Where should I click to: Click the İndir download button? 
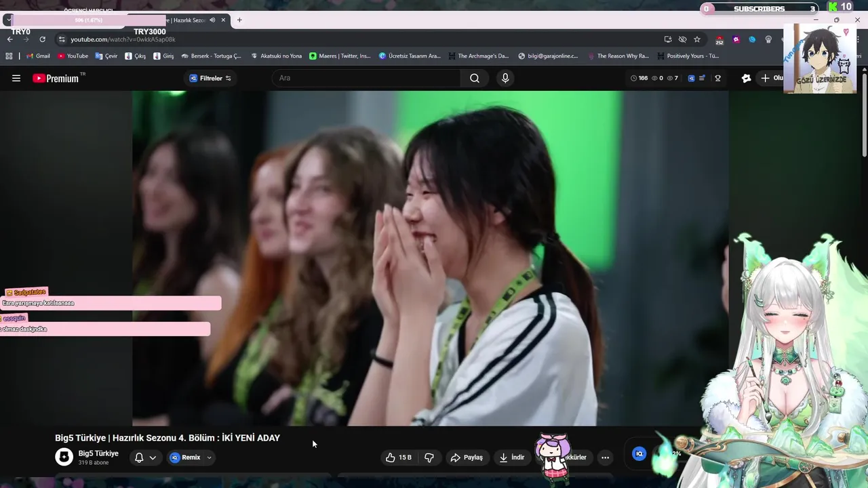click(x=512, y=457)
